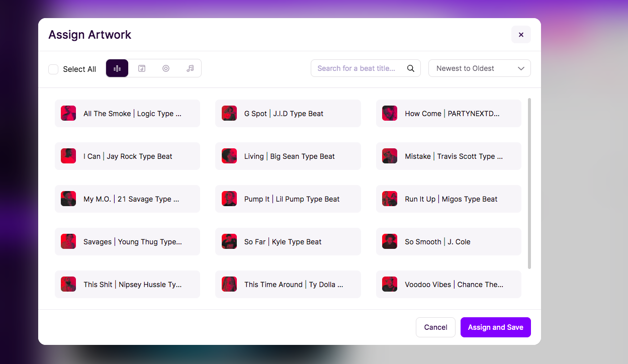Click the Cancel button

435,327
